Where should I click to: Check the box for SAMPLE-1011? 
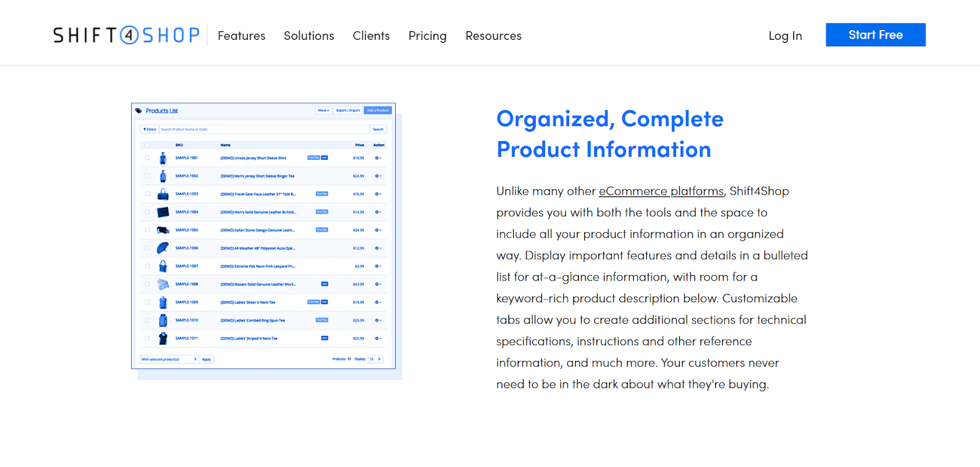pos(147,338)
